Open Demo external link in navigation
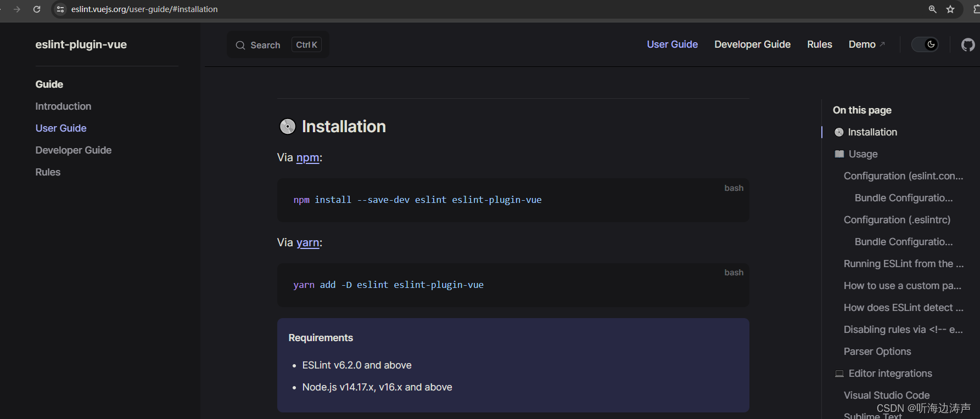The height and width of the screenshot is (419, 980). click(x=867, y=44)
